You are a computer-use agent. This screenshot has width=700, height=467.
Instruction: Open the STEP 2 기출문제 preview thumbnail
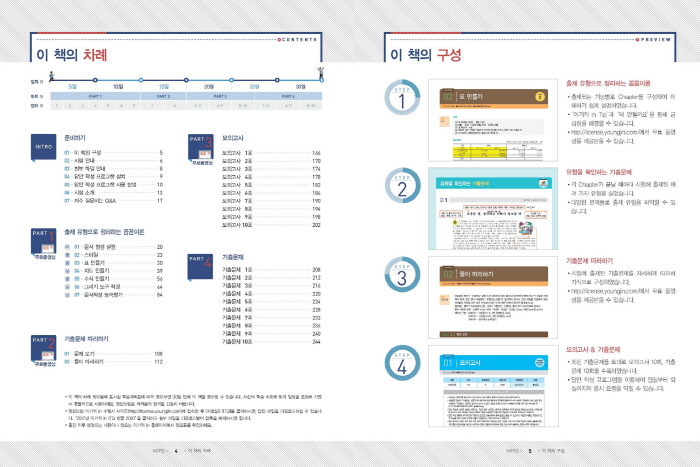[493, 208]
